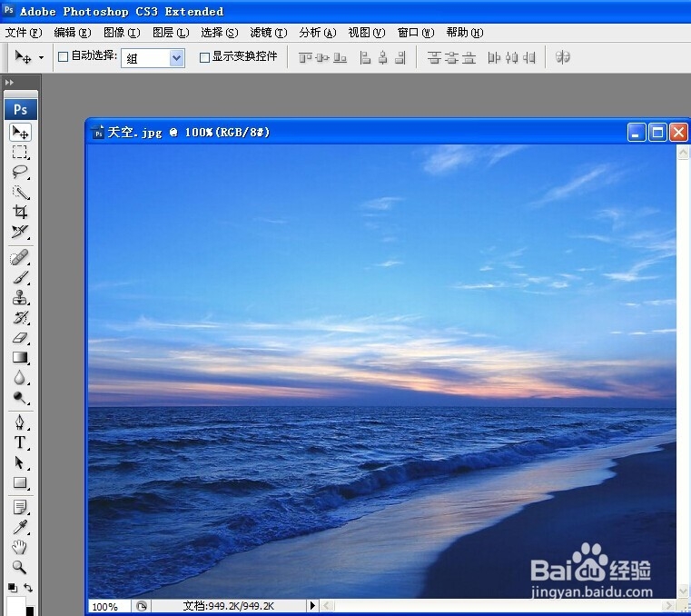Open the 滤镜(T) menu
The width and height of the screenshot is (691, 616).
269,33
